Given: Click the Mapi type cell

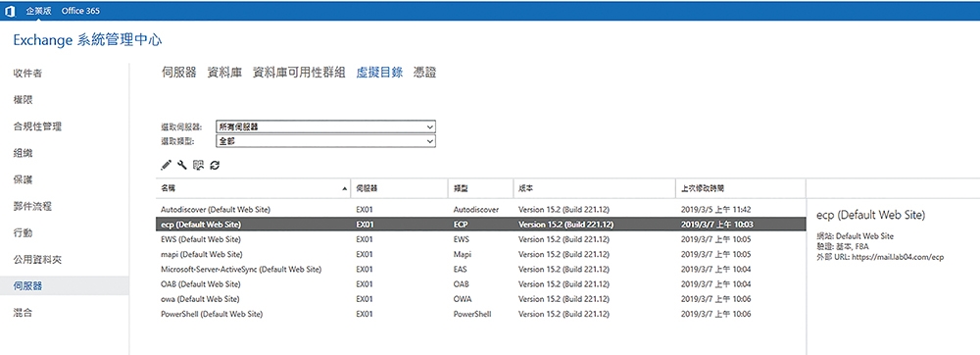Looking at the screenshot, I should [462, 254].
